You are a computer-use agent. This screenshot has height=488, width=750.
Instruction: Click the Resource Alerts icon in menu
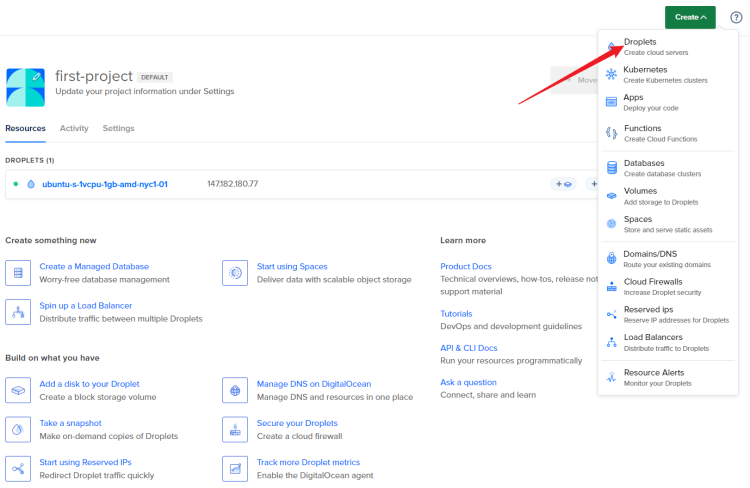point(611,377)
